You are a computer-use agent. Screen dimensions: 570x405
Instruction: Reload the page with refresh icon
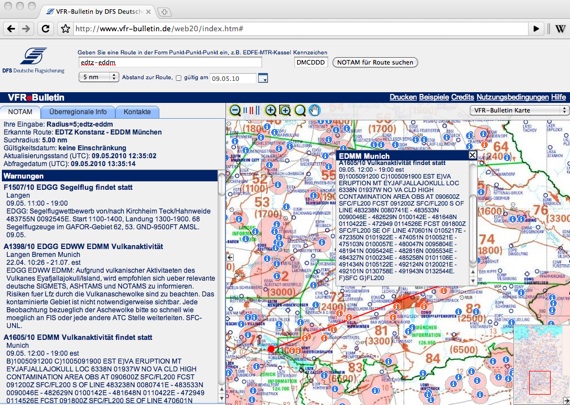pos(45,29)
